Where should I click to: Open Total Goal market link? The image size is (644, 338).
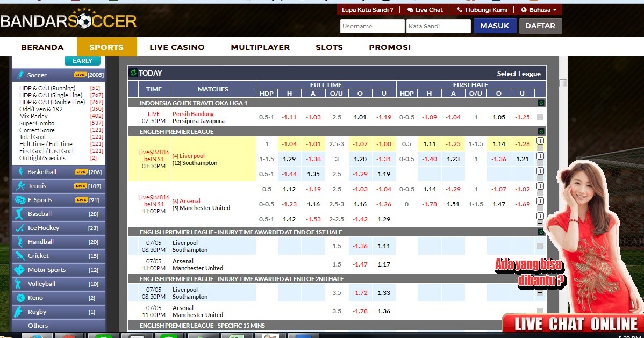[32, 137]
